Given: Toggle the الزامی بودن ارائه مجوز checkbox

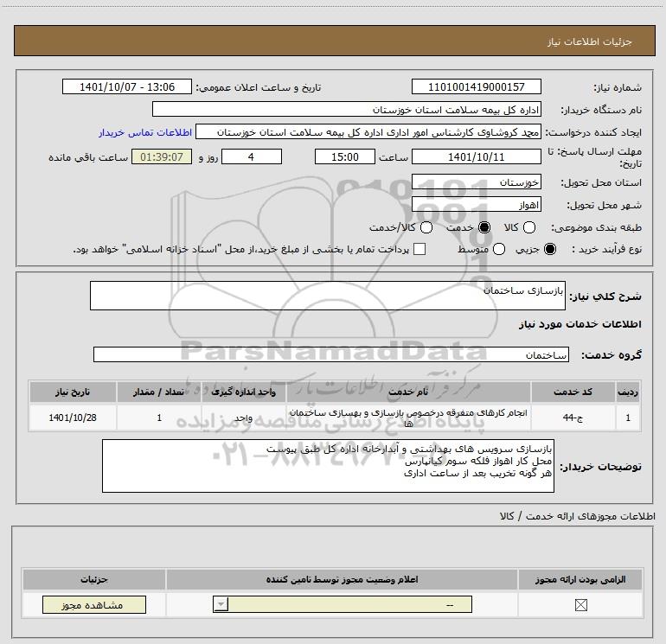Looking at the screenshot, I should point(580,605).
